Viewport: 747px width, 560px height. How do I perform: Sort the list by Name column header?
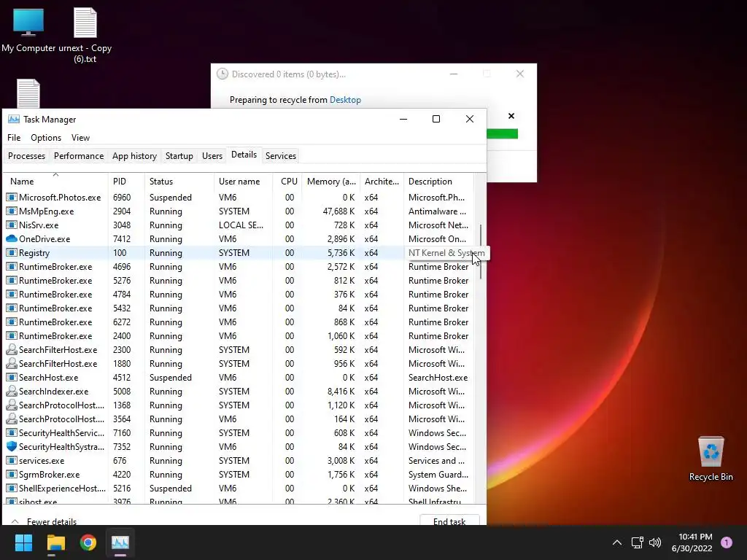tap(55, 182)
